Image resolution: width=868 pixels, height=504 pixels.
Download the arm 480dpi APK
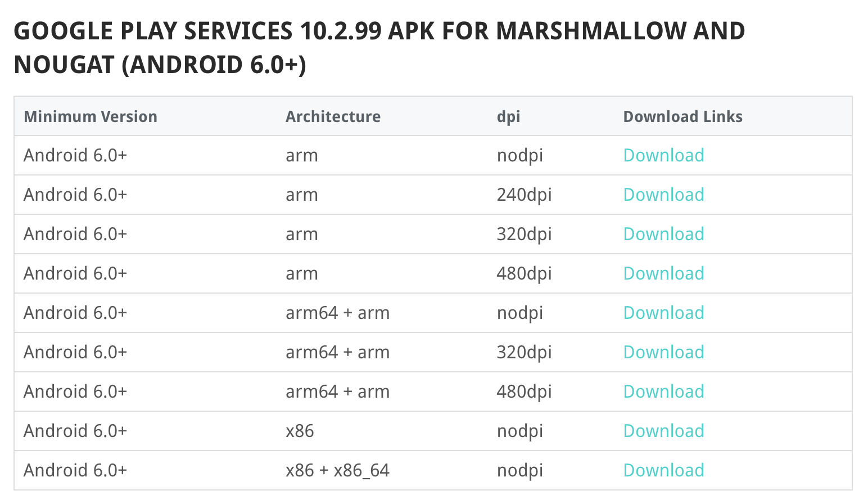[663, 273]
